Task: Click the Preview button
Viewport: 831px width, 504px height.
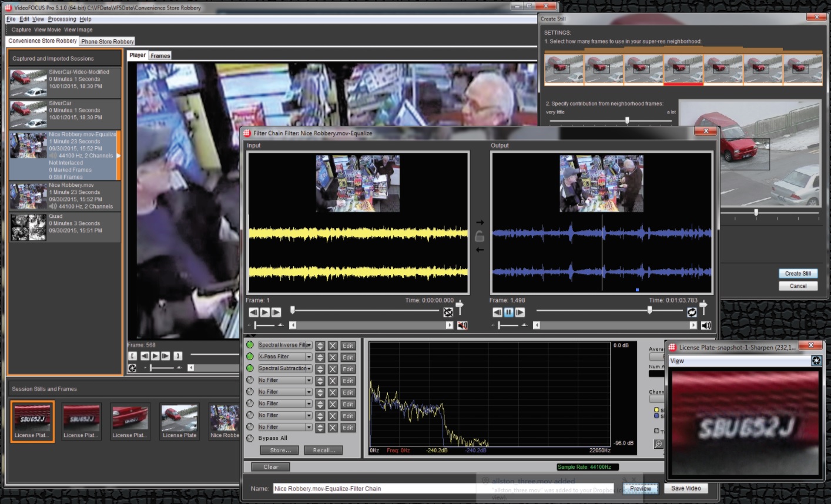Action: [x=640, y=489]
